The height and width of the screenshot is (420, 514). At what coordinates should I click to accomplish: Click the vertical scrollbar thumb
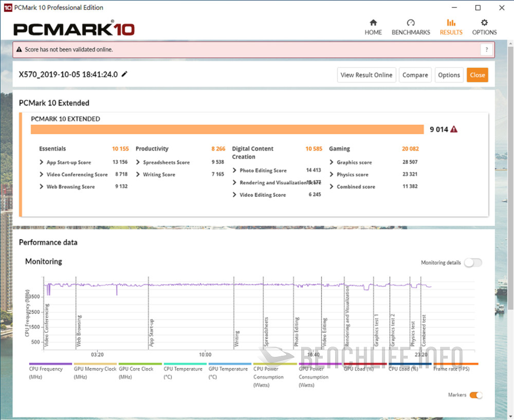[x=510, y=178]
